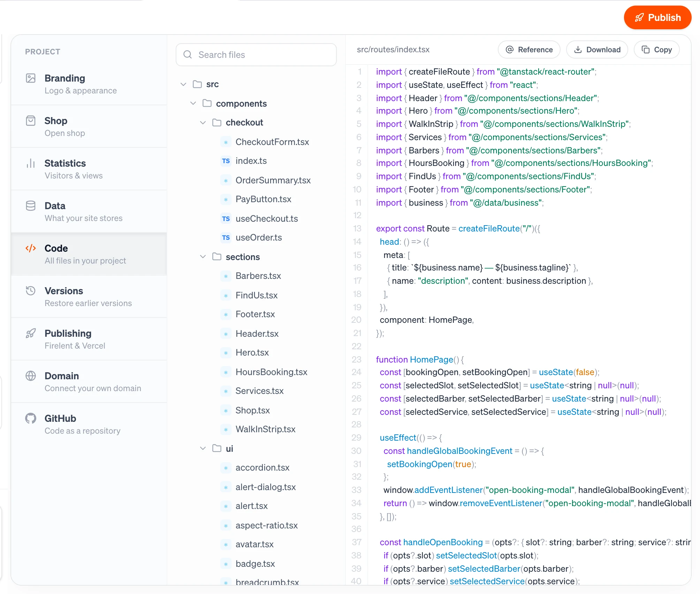Click the src/routes/index.tsx file path

point(393,49)
